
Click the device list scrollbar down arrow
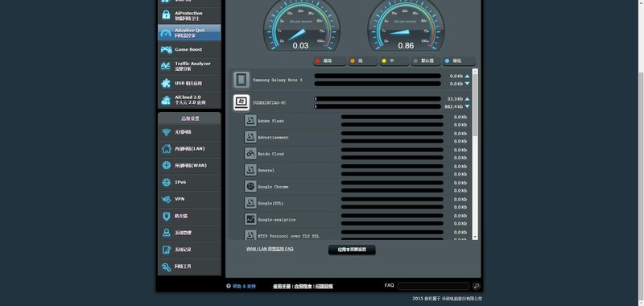tap(475, 237)
